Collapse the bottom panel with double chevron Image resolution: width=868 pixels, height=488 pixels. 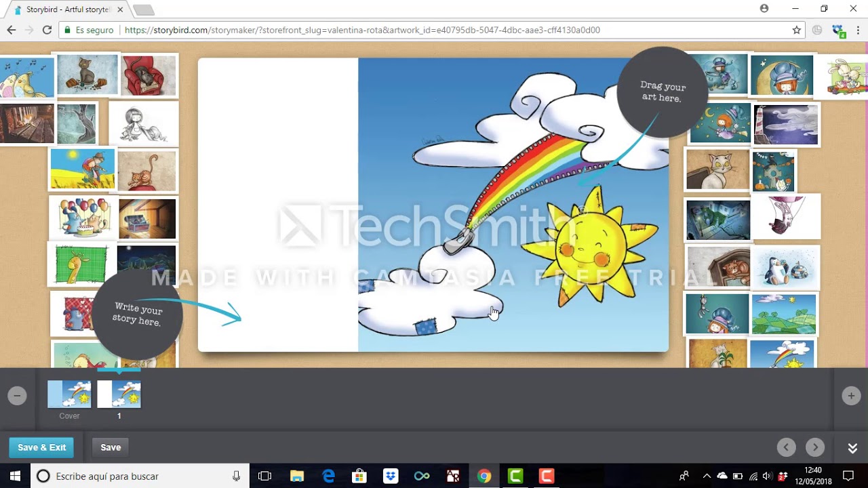click(852, 448)
